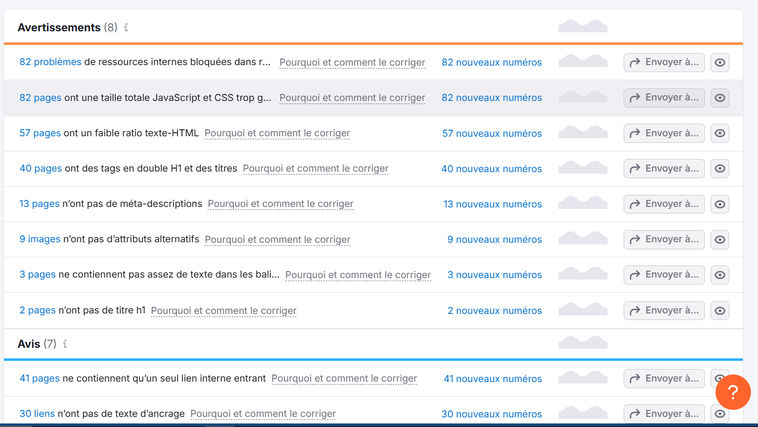Open the 40 pages duplicate H1 link
Viewport: 758px width, 427px height.
point(40,169)
